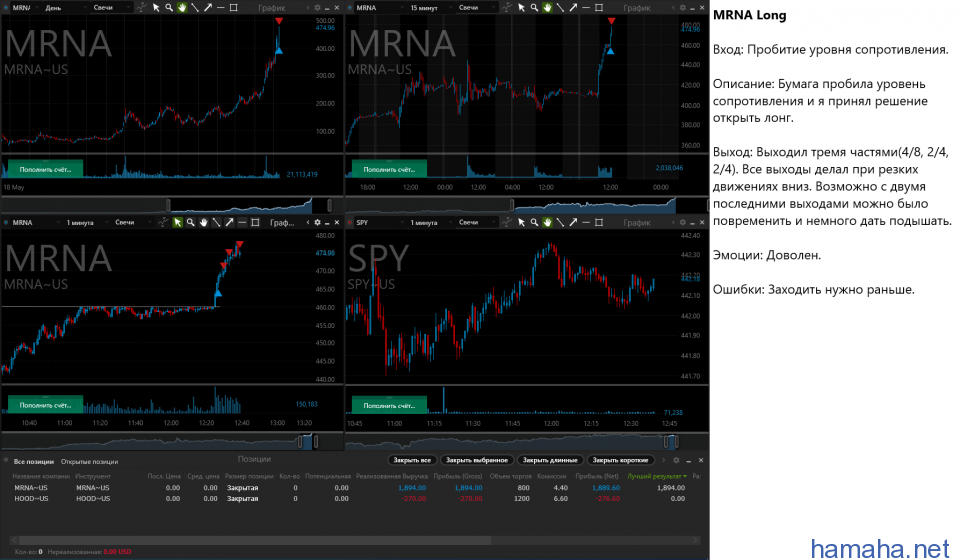Viewport: 960px width, 560px height.
Task: Open indicators icon in MRNA 15-minute chart
Action: (508, 7)
